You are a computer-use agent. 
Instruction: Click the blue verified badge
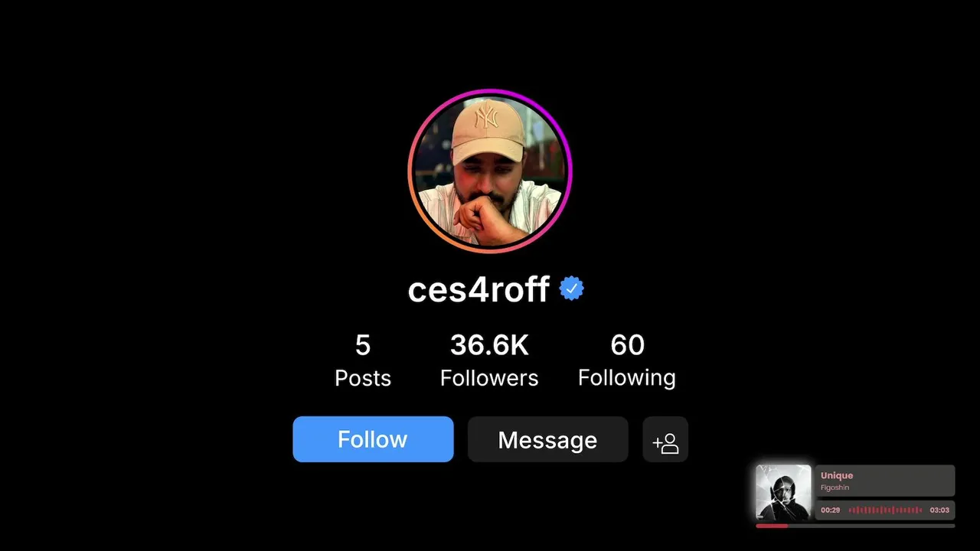click(x=572, y=289)
